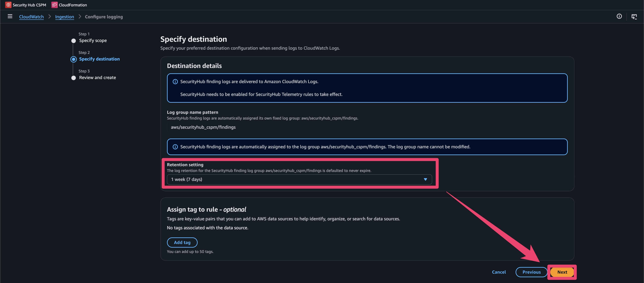
Task: Click info icon in log group notice
Action: [175, 147]
